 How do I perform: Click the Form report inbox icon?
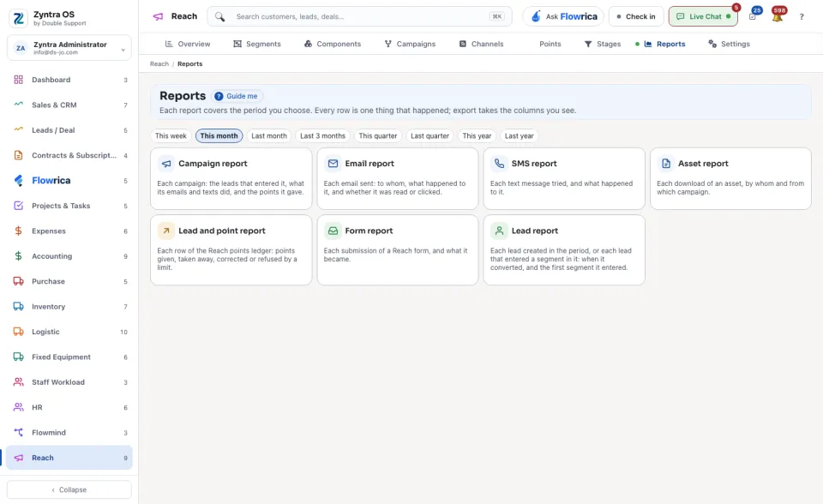pyautogui.click(x=333, y=231)
